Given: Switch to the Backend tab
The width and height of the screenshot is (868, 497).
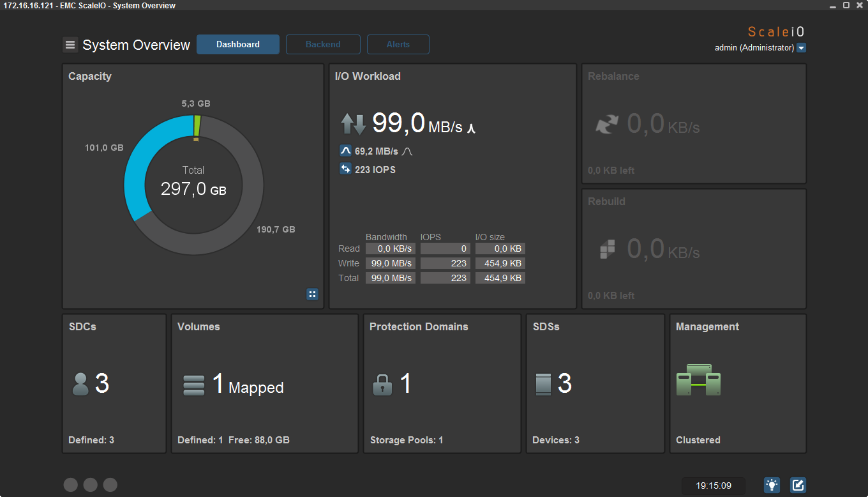Looking at the screenshot, I should tap(323, 45).
